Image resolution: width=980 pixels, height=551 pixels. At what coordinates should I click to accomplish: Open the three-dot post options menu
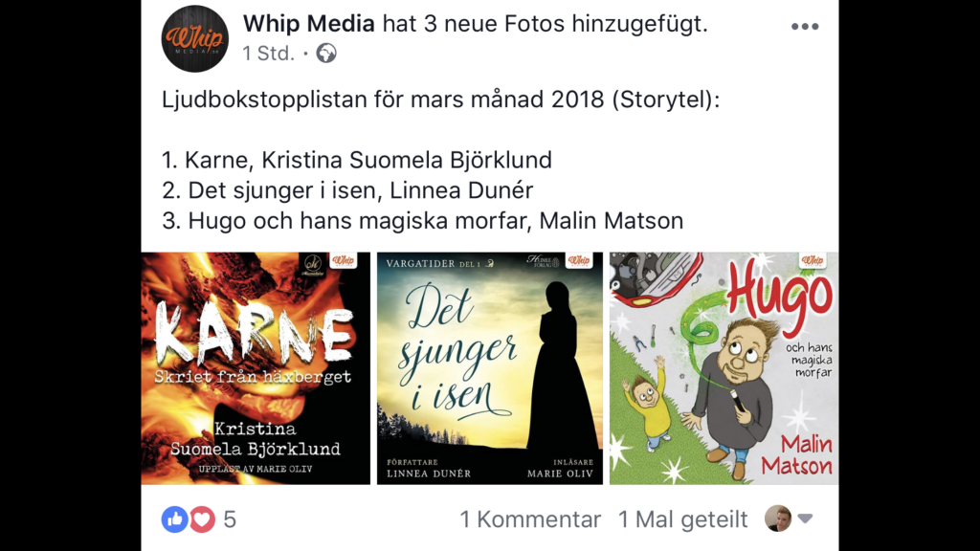[x=804, y=26]
